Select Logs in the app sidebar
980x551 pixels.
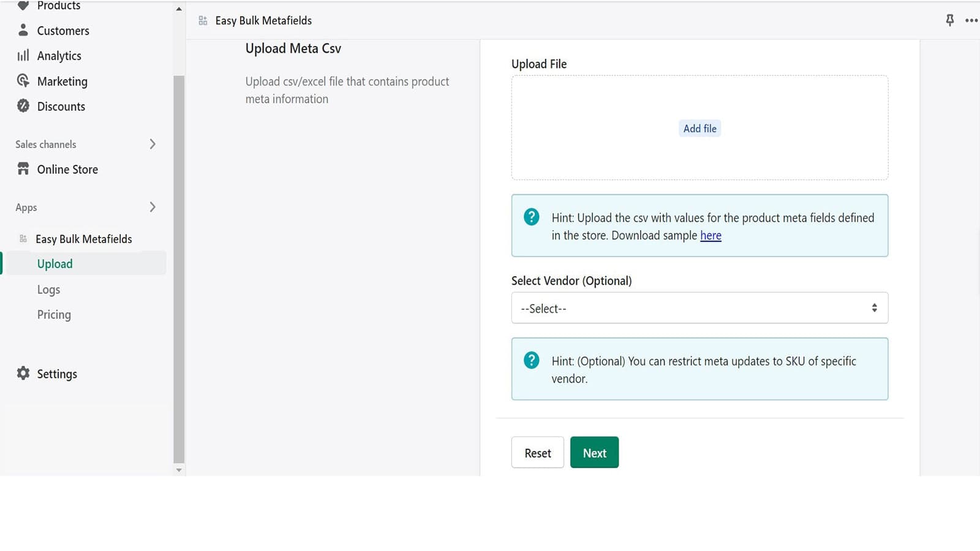pyautogui.click(x=48, y=289)
